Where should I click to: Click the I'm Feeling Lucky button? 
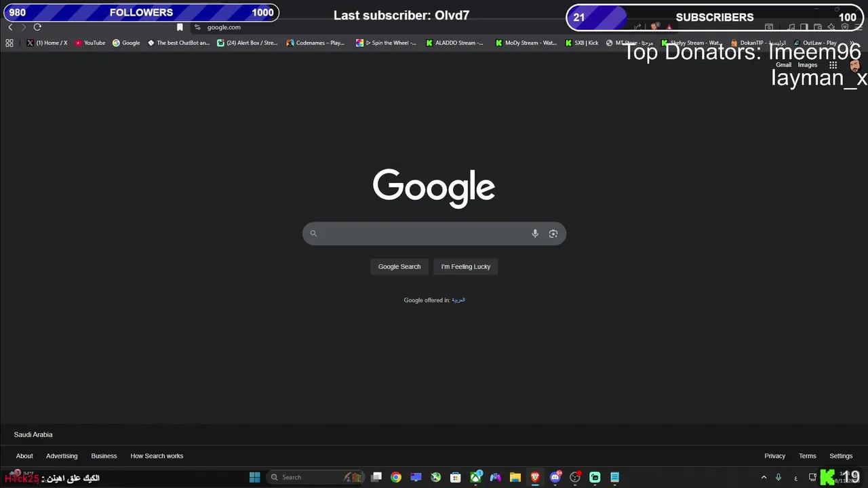click(x=466, y=266)
